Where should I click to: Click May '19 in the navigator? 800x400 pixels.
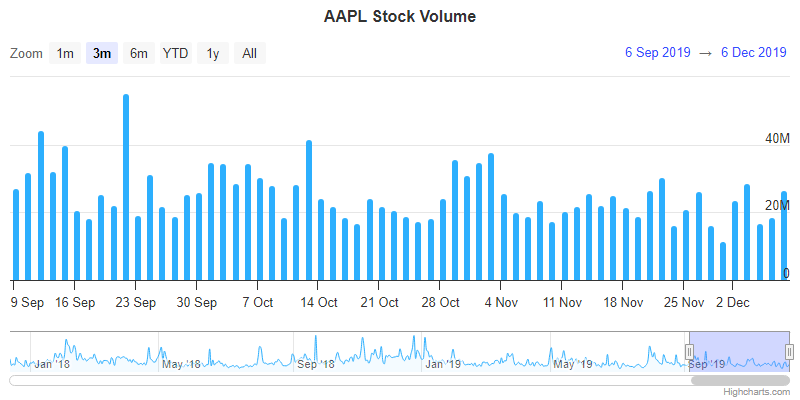(x=573, y=364)
